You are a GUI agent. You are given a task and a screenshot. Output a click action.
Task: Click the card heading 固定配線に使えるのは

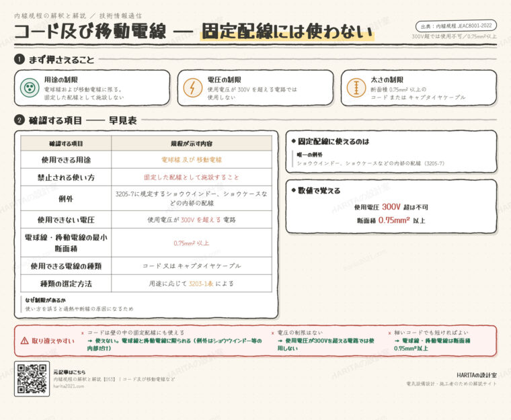pyautogui.click(x=333, y=141)
